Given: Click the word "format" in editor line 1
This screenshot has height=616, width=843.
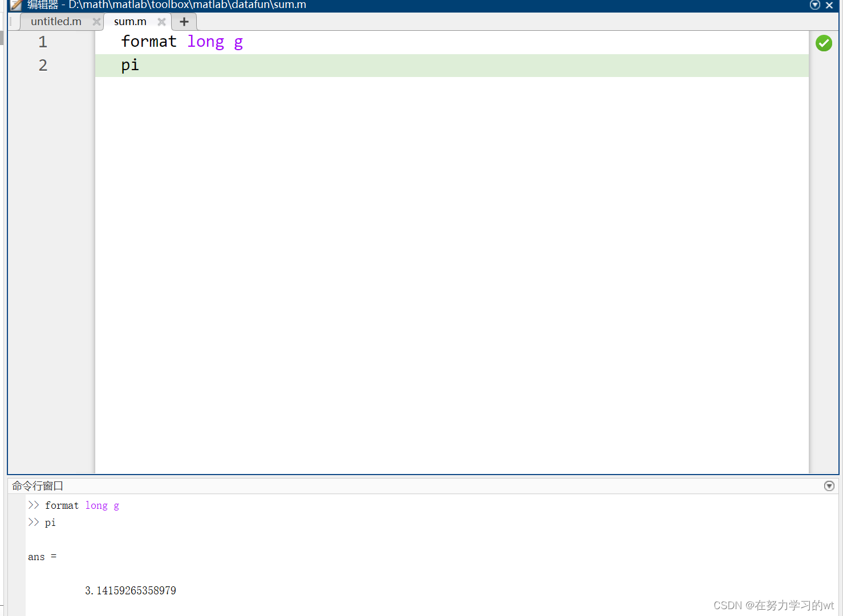Looking at the screenshot, I should (149, 42).
